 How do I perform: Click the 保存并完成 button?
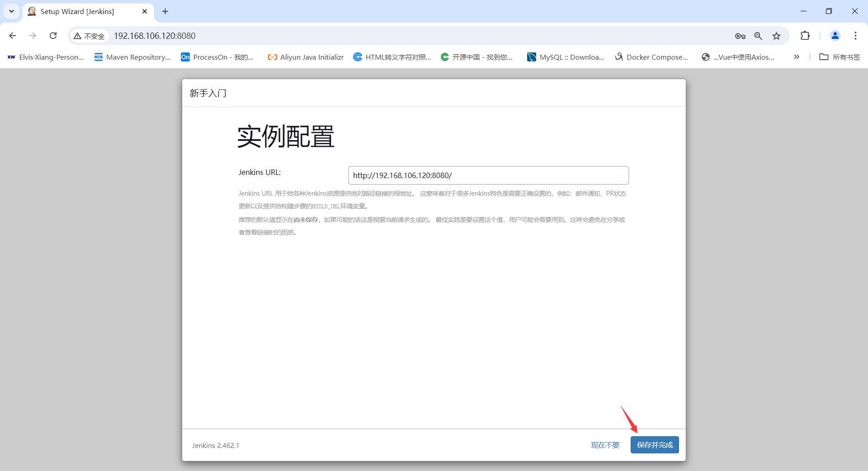tap(655, 445)
